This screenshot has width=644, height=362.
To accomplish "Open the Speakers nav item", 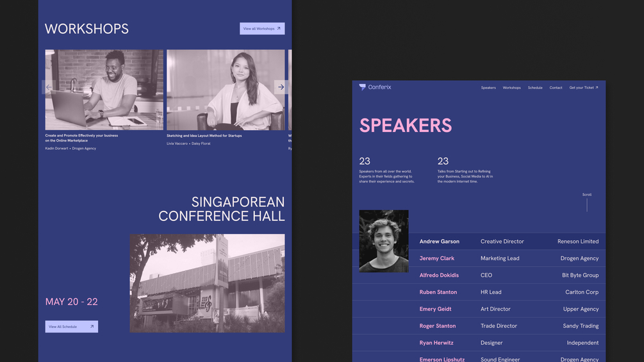I will (x=488, y=87).
